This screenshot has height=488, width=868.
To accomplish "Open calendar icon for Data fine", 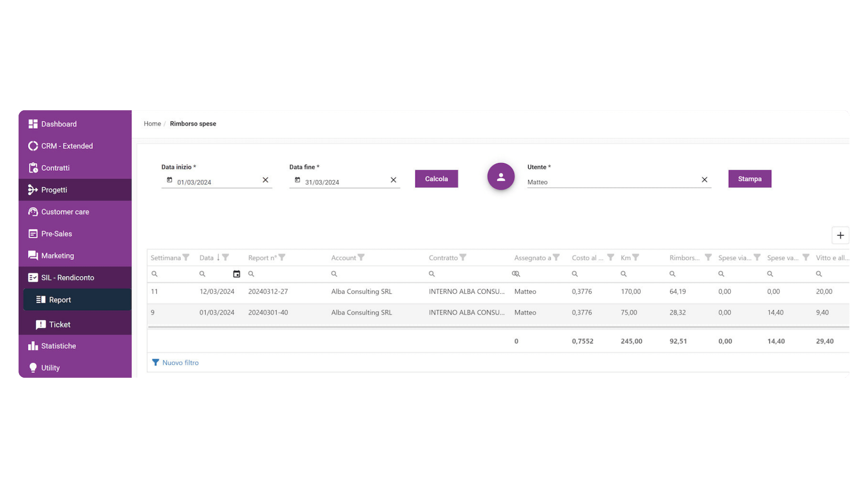I will click(x=297, y=180).
